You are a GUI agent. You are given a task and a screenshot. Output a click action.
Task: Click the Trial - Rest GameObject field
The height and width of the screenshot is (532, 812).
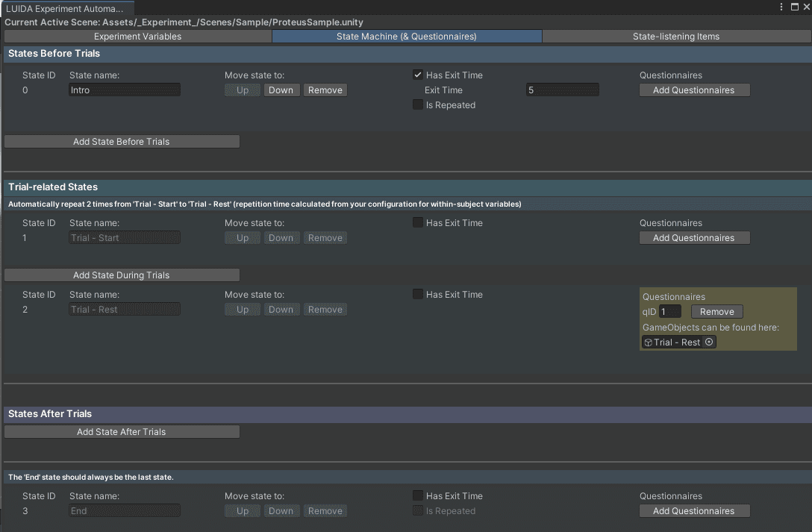point(678,342)
